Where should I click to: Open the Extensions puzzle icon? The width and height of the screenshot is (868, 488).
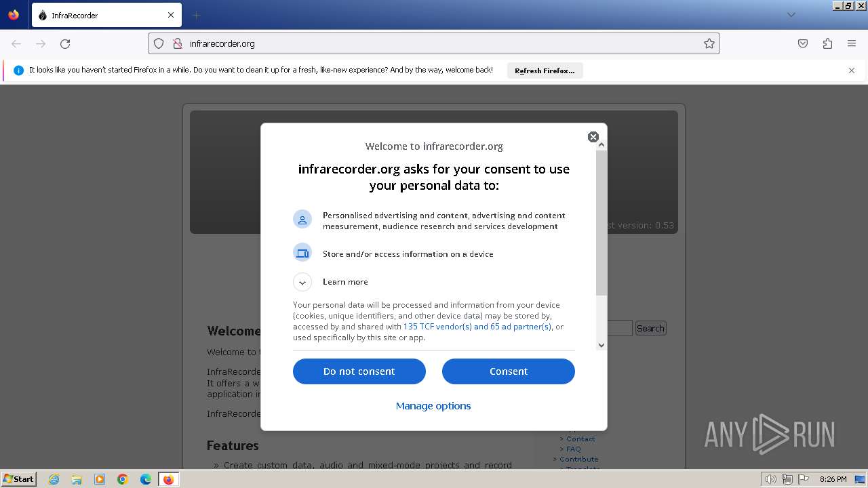(827, 43)
